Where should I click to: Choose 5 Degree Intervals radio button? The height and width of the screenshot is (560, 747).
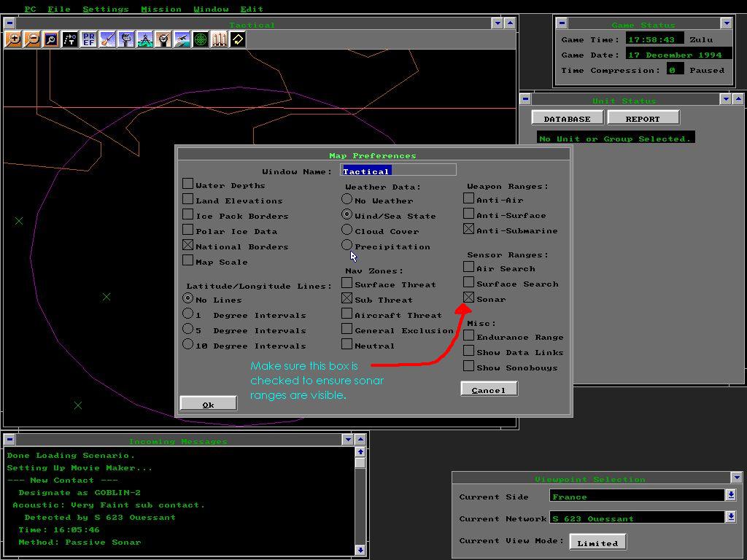click(x=188, y=330)
